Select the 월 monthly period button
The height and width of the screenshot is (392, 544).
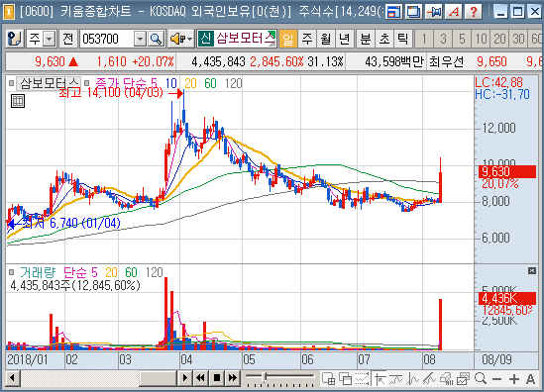326,39
